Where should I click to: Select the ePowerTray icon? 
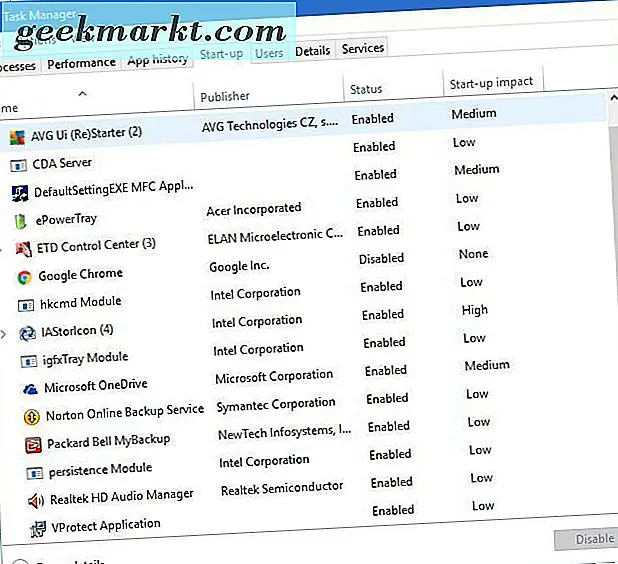[x=19, y=219]
